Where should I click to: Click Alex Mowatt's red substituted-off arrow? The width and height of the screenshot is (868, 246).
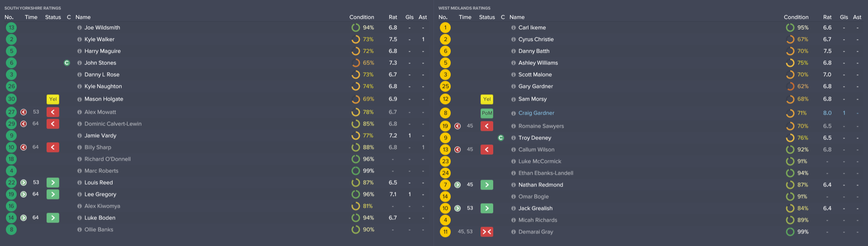pyautogui.click(x=53, y=112)
